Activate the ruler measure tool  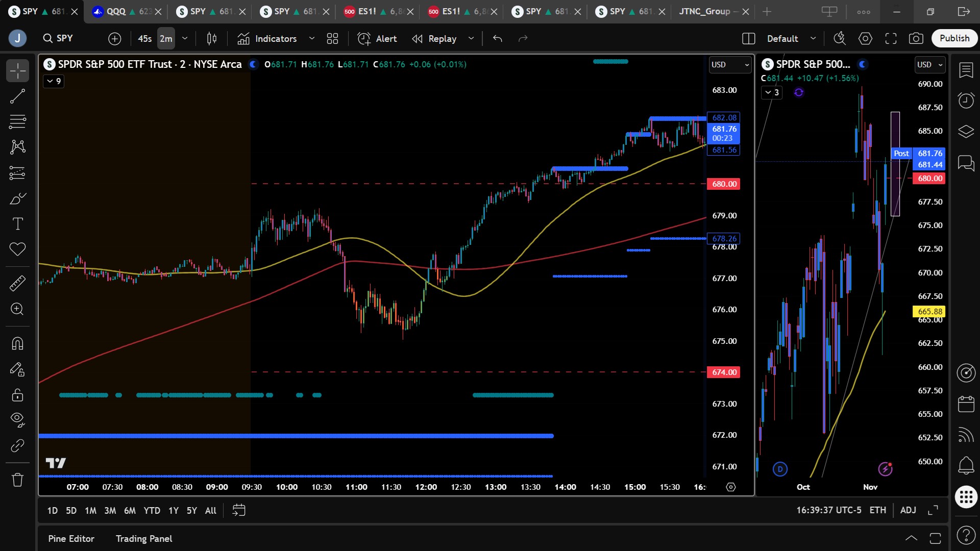(x=17, y=283)
